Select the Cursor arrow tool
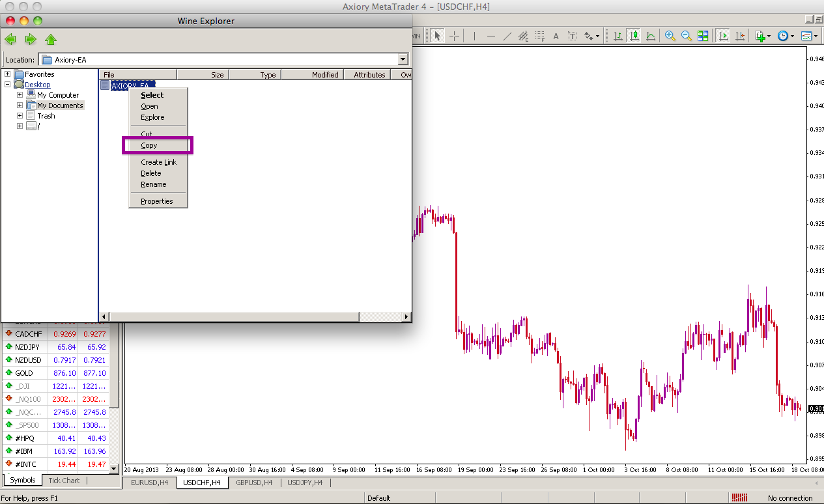This screenshot has height=504, width=824. 438,36
